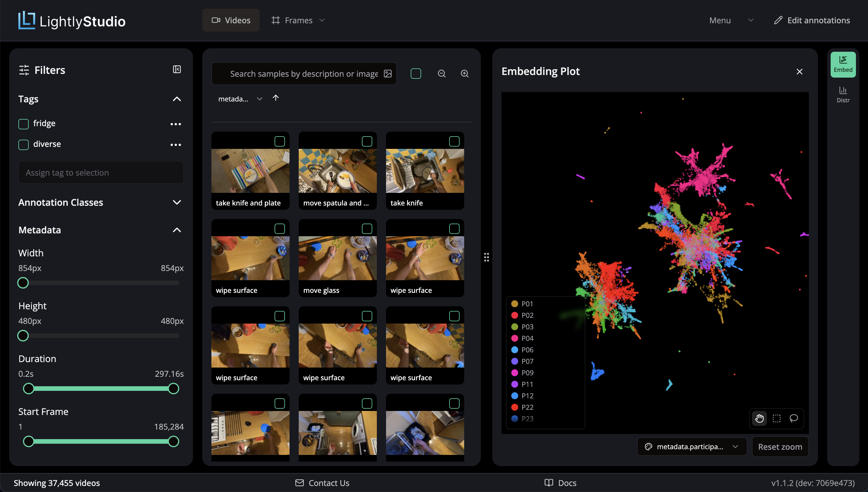Click the Duration slider maximum handle
The height and width of the screenshot is (492, 868).
click(x=173, y=389)
